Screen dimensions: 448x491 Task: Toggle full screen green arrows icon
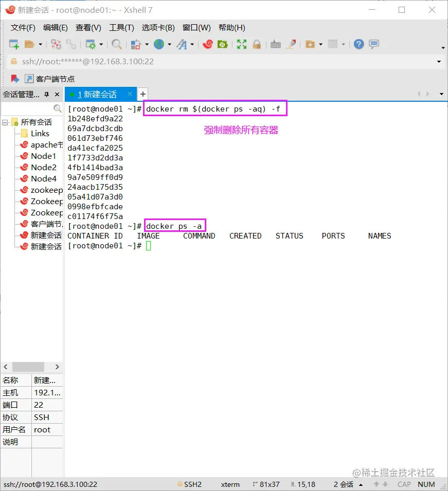[x=242, y=44]
